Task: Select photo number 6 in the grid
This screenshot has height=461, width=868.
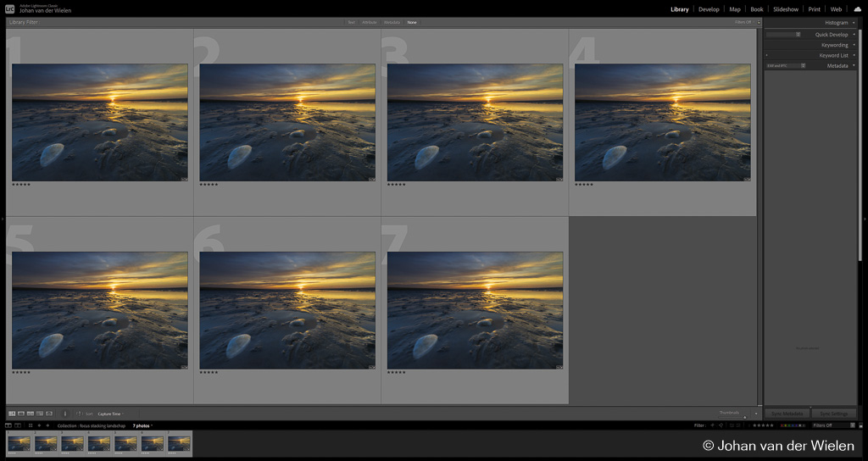Action: pos(287,310)
